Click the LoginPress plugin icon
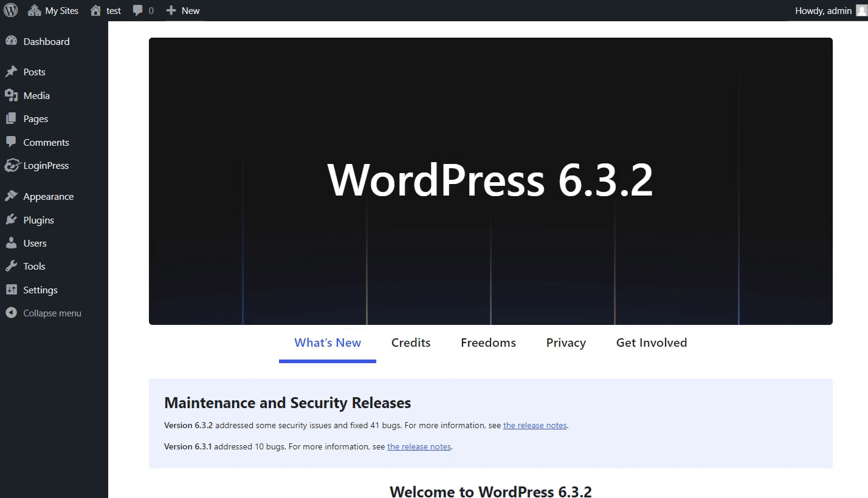The width and height of the screenshot is (868, 498). pyautogui.click(x=12, y=165)
